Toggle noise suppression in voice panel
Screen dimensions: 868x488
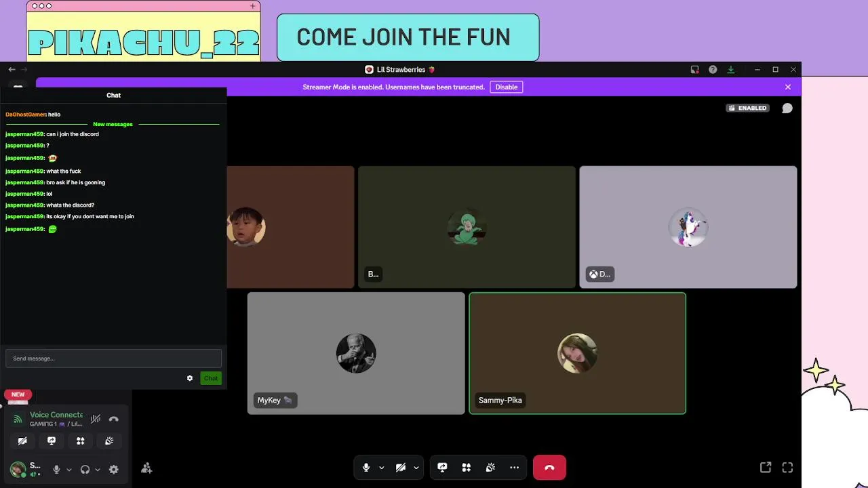[x=96, y=419]
